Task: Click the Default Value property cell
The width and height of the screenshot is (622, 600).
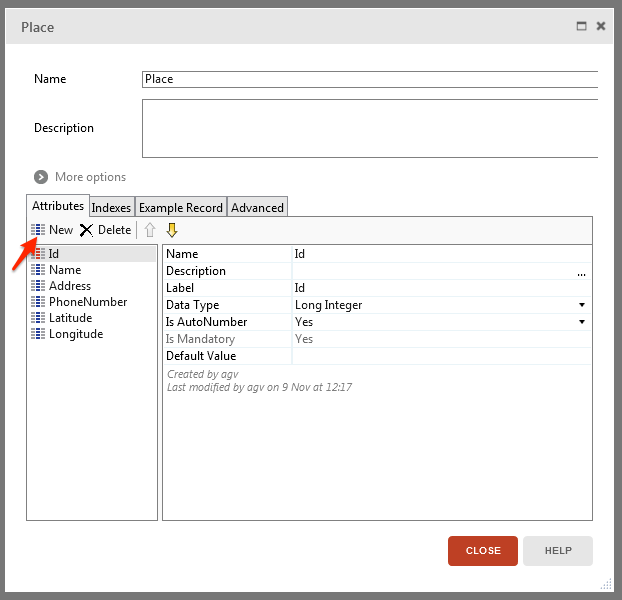Action: point(441,356)
